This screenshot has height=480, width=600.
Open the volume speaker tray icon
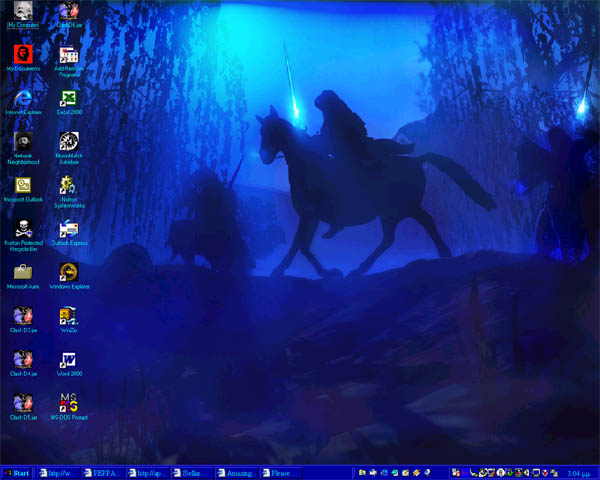point(526,473)
